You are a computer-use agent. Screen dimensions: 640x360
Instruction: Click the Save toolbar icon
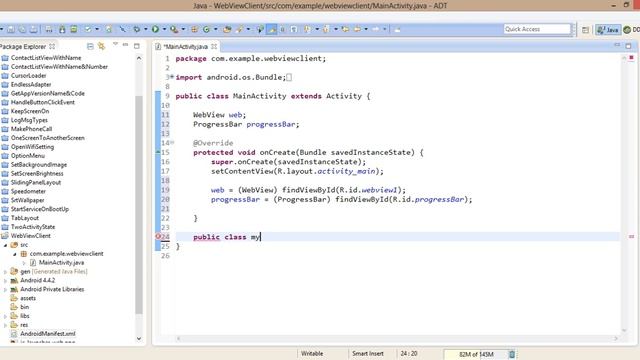[x=11, y=29]
